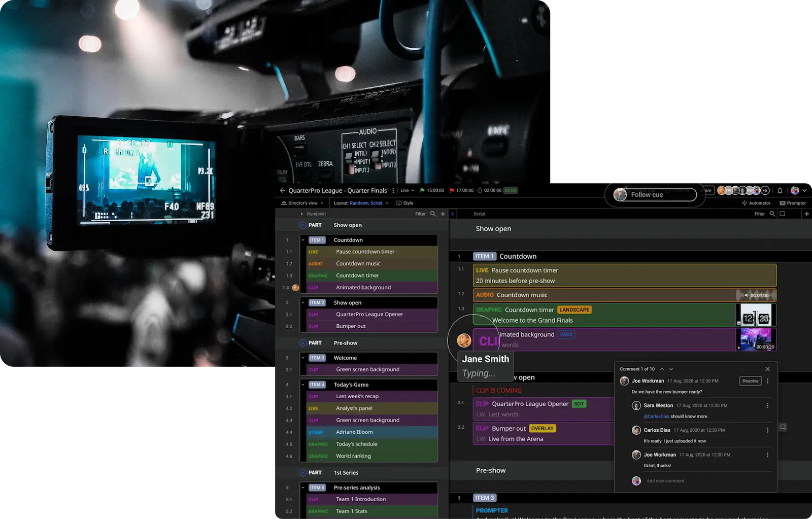Collapse Rundown panel with blue chevron

[453, 214]
